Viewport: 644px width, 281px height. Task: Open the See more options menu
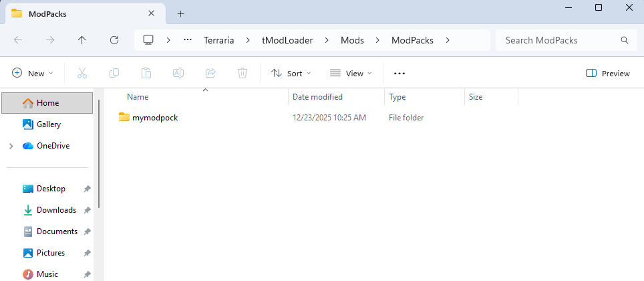(399, 73)
